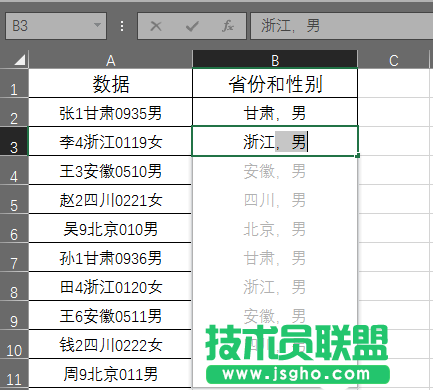Click in the formula bar text 浙江, 男
433x390 pixels.
click(290, 26)
